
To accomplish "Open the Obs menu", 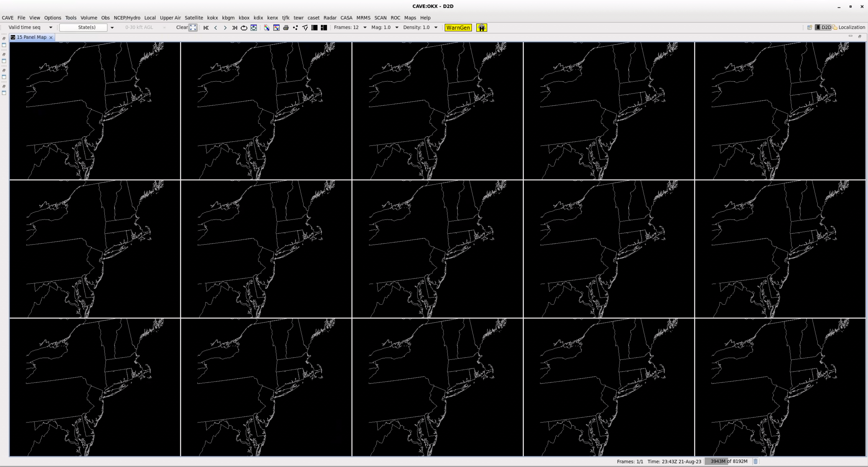I will click(105, 18).
